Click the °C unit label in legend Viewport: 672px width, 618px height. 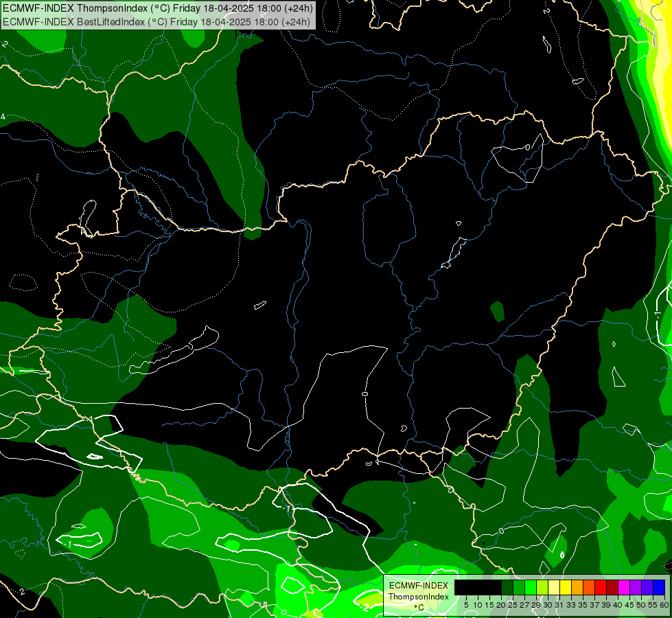point(419,607)
